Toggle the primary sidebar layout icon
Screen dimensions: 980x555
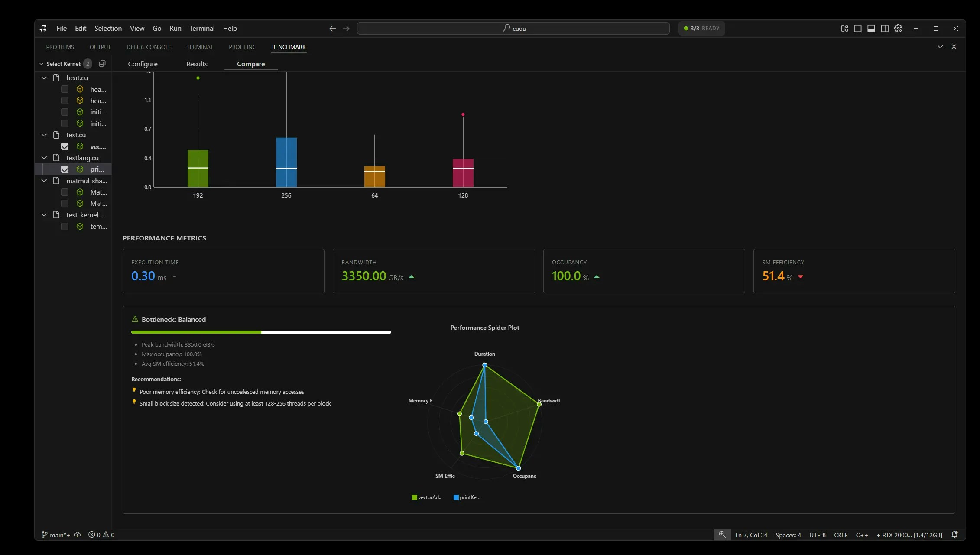pyautogui.click(x=857, y=29)
